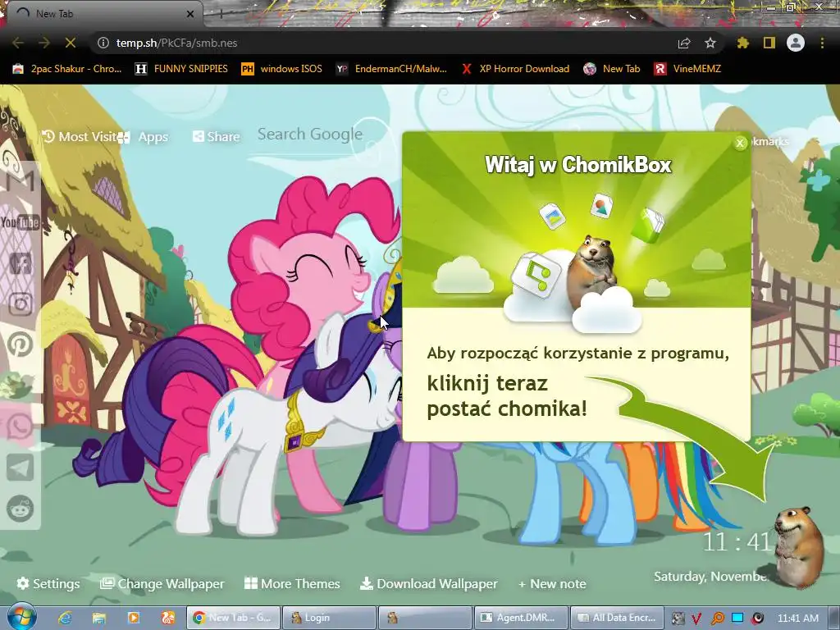
Task: Go back to previous page
Action: tap(18, 43)
